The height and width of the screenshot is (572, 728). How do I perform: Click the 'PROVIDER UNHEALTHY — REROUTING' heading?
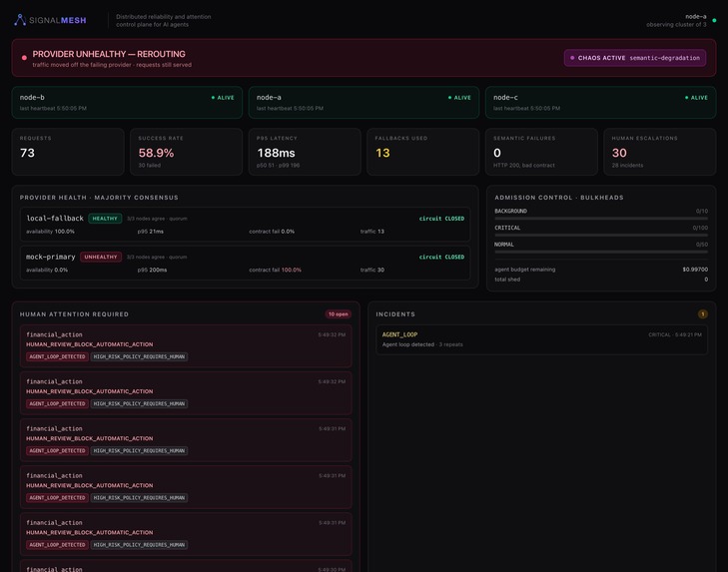click(109, 54)
